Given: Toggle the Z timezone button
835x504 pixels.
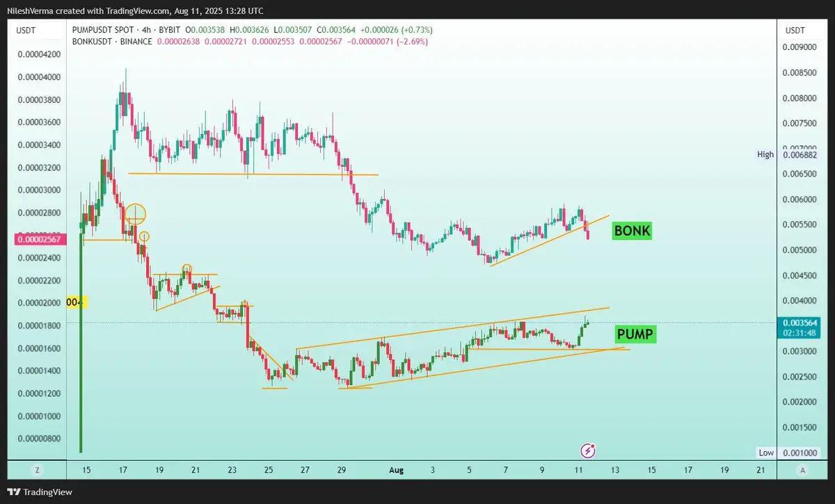Looking at the screenshot, I should pos(37,471).
